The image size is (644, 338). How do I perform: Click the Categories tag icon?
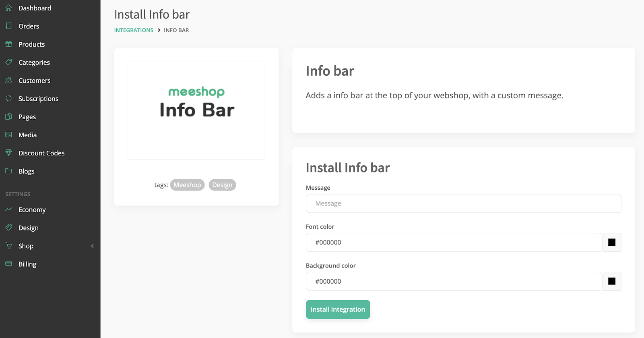click(x=8, y=62)
